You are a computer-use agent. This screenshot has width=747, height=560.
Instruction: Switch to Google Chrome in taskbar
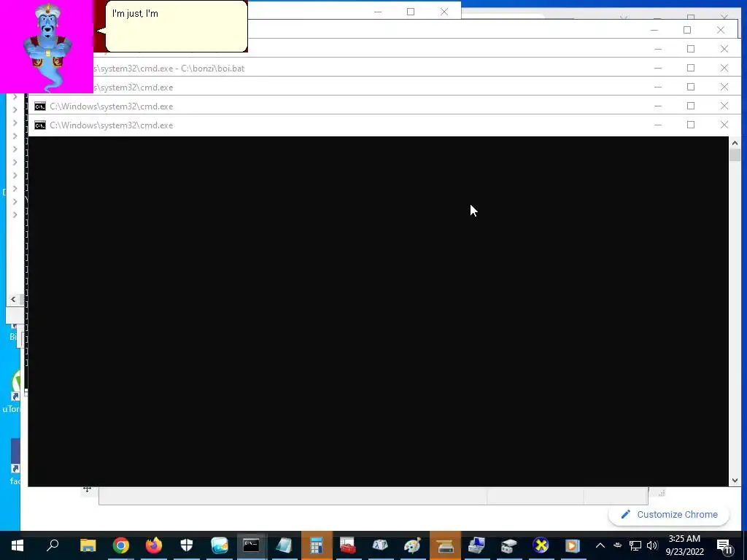pyautogui.click(x=121, y=545)
